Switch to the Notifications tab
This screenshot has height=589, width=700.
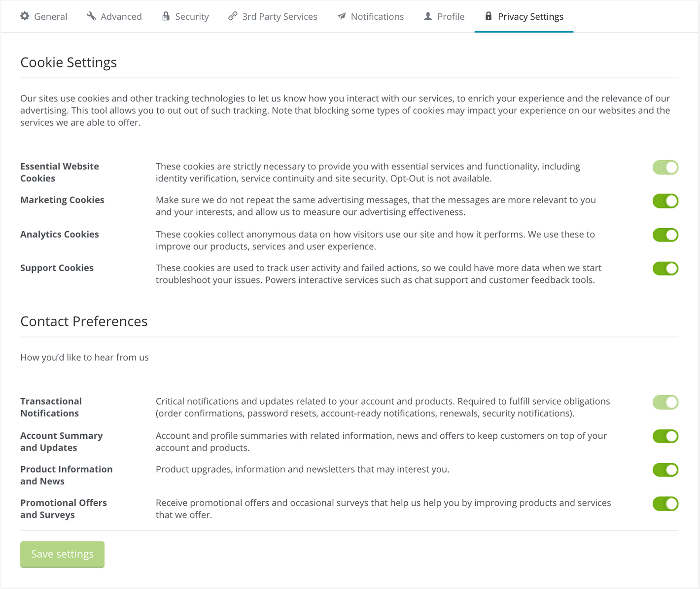[377, 17]
